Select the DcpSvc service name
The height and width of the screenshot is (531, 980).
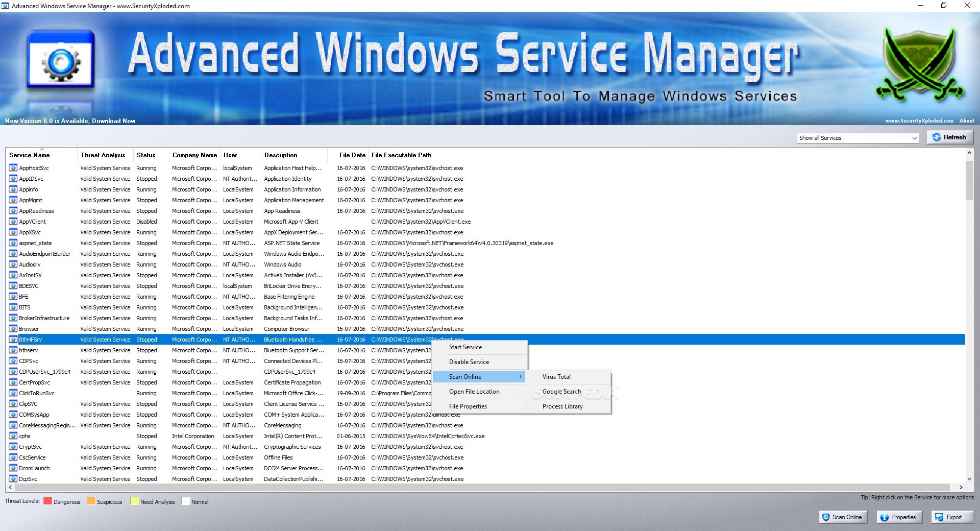28,479
